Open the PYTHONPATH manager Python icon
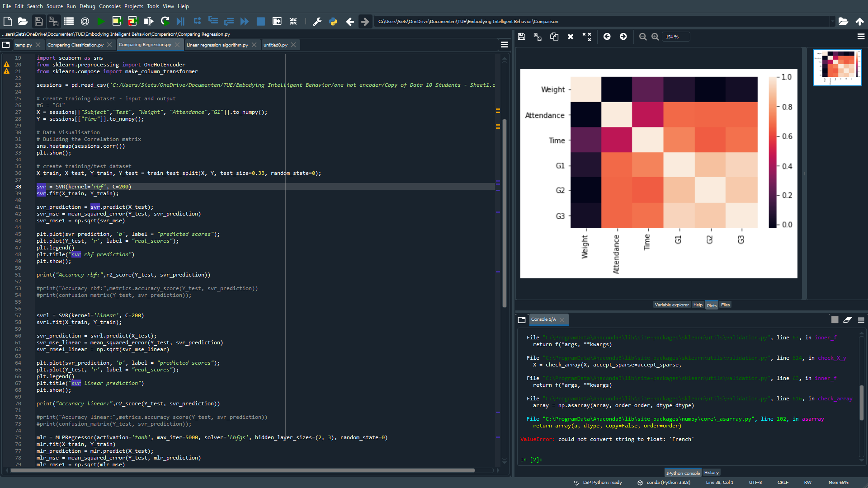Screen dimensions: 868x488 tap(333, 21)
